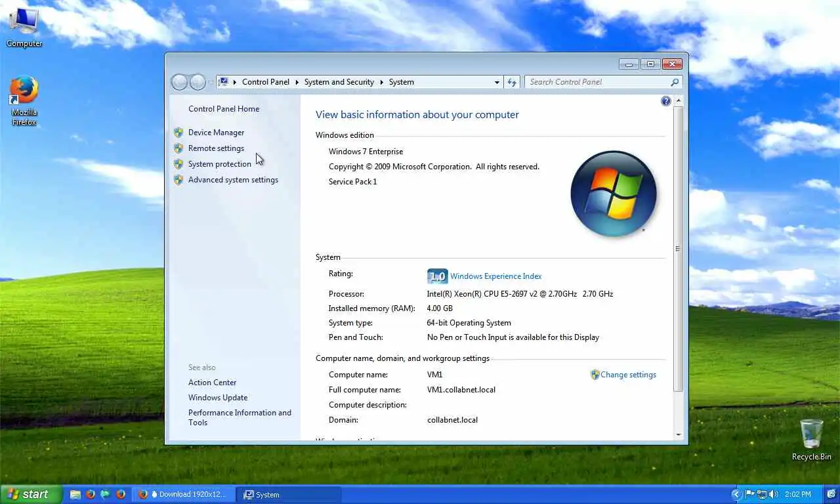The image size is (840, 504).
Task: Click the 'View basic information about your computer' heading
Action: 417,115
